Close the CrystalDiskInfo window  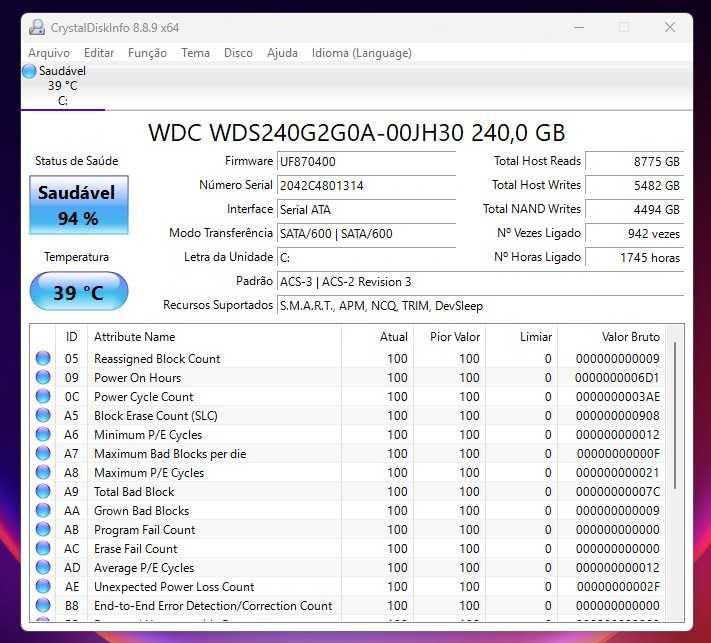pos(670,27)
